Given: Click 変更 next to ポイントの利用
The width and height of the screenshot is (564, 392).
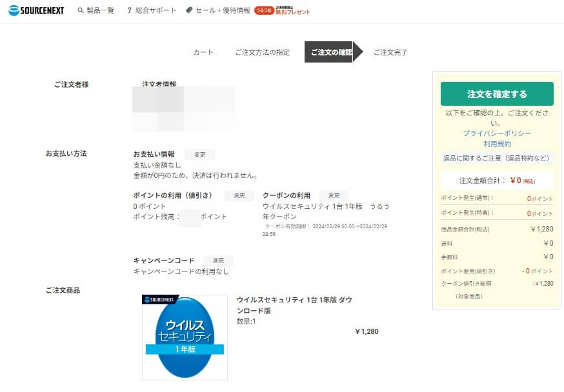Looking at the screenshot, I should coord(239,195).
